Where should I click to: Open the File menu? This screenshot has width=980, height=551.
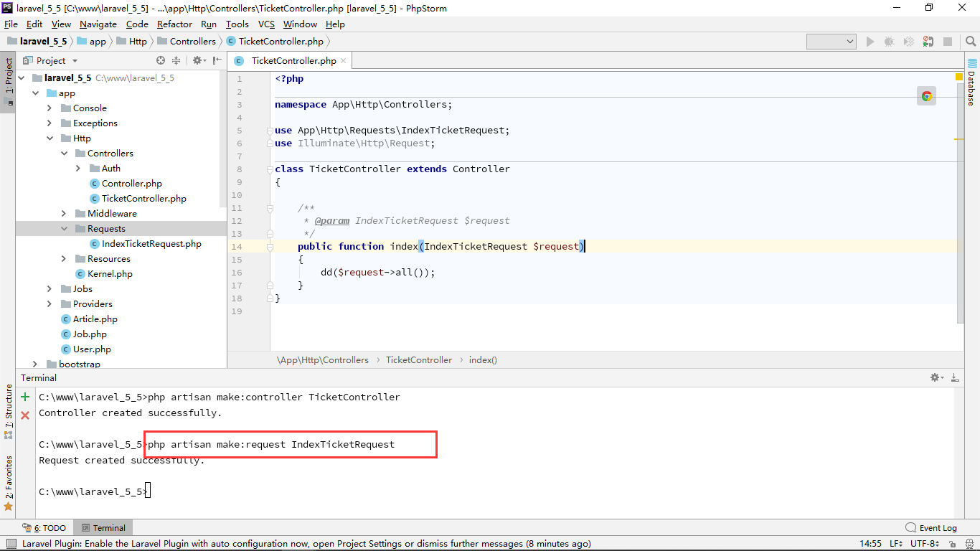(11, 24)
